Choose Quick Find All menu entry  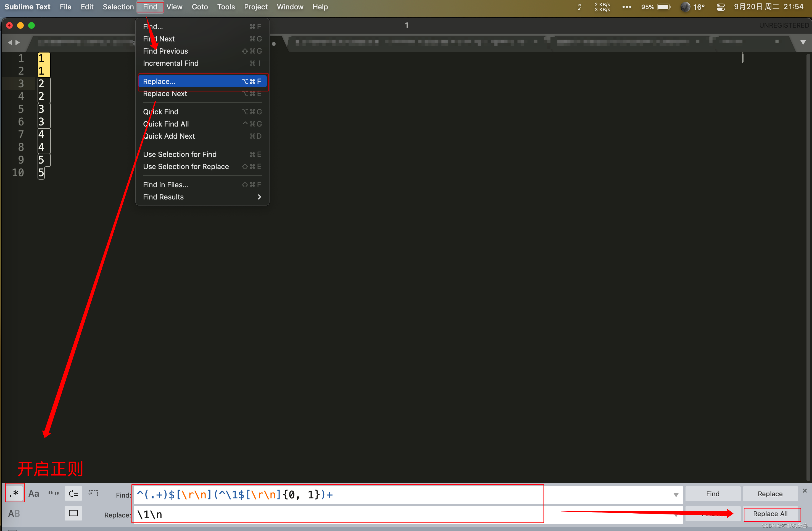(x=202, y=124)
